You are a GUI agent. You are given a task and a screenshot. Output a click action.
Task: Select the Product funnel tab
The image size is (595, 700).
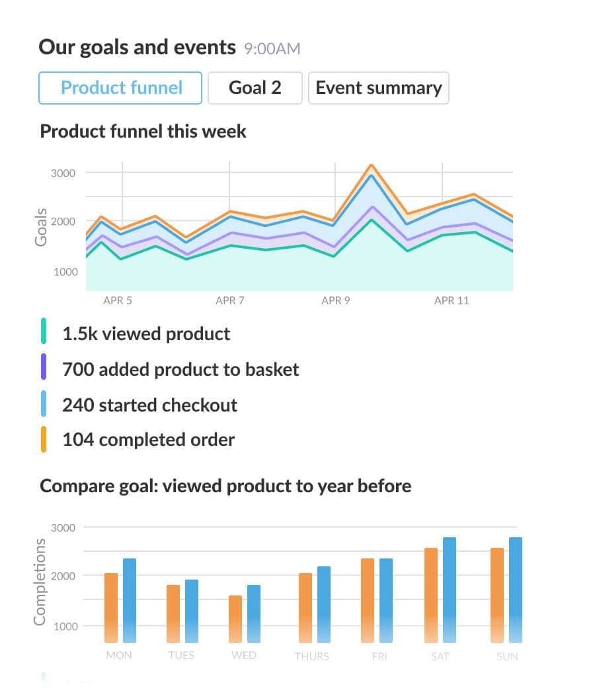click(x=120, y=88)
